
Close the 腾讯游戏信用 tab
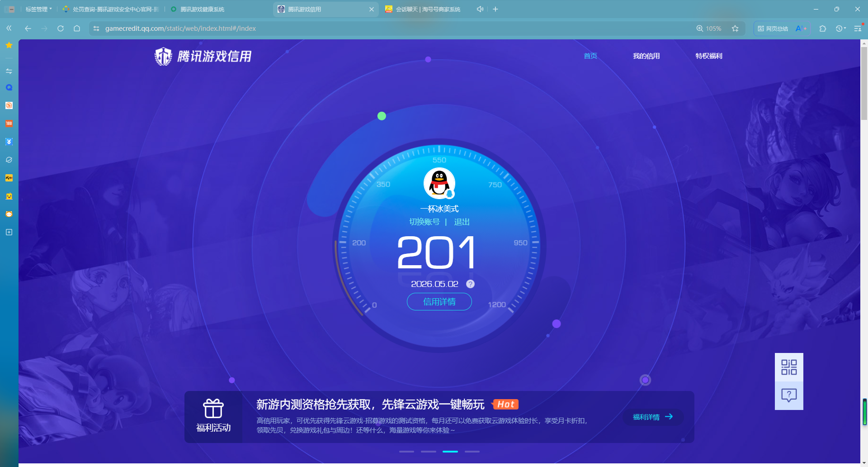tap(372, 9)
